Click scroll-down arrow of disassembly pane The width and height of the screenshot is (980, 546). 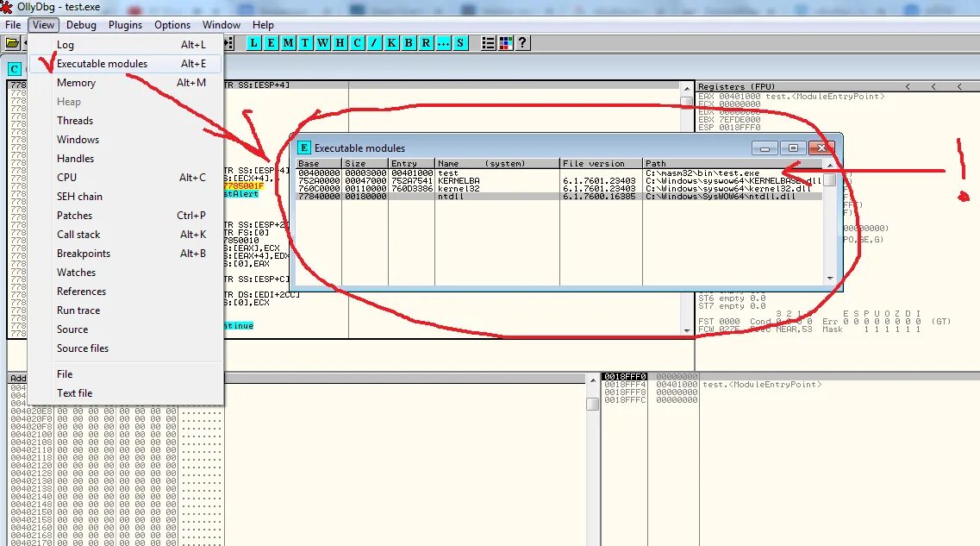(x=687, y=330)
